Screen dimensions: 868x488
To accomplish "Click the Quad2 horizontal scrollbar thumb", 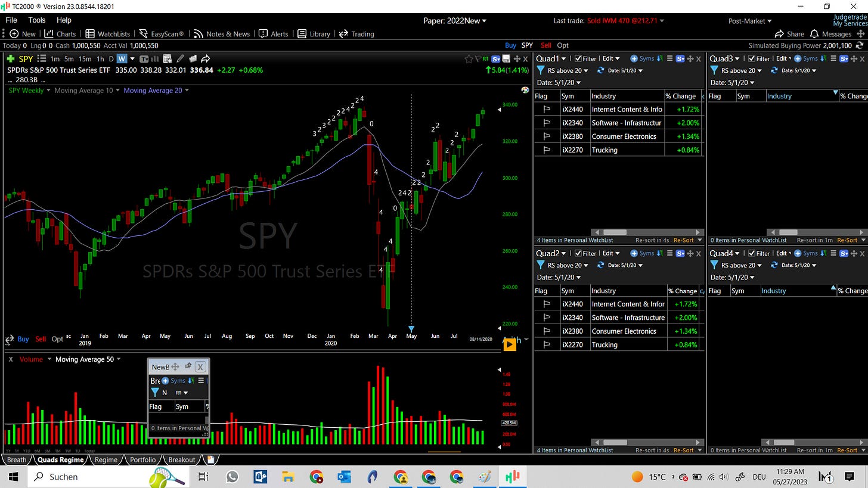I will pyautogui.click(x=615, y=442).
